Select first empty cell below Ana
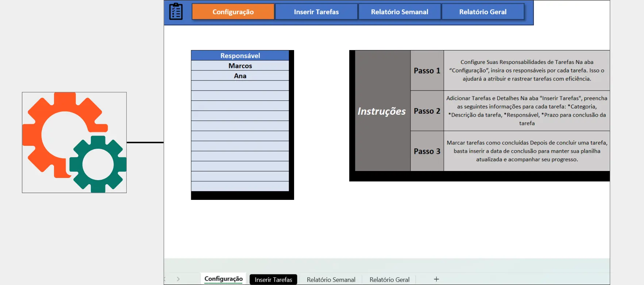The image size is (644, 285). tap(240, 86)
